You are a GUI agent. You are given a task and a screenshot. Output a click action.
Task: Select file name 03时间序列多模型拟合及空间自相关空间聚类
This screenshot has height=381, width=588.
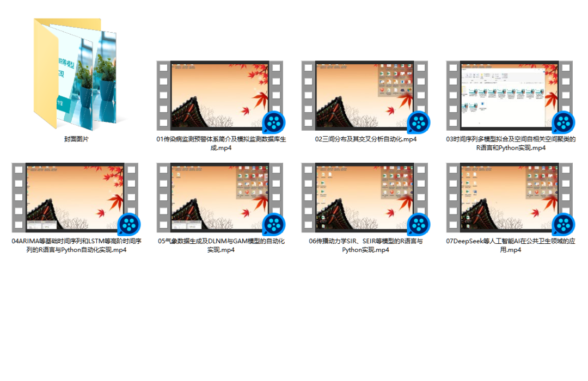511,143
